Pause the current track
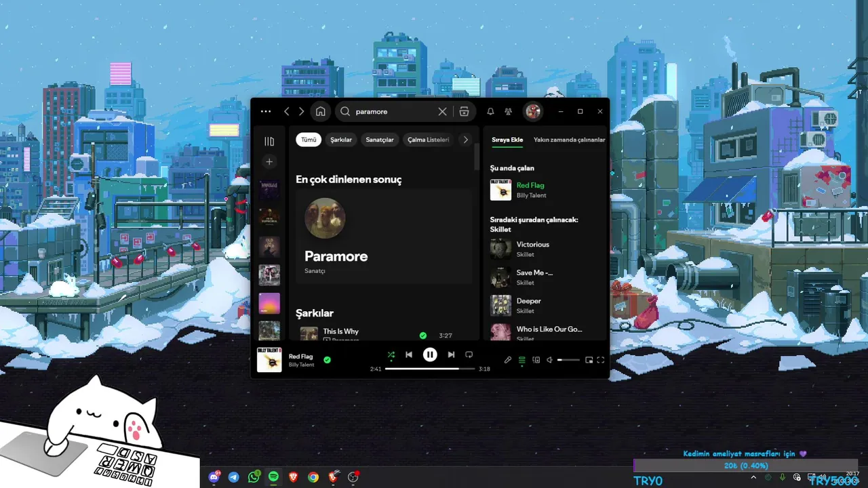868x488 pixels. [x=430, y=354]
